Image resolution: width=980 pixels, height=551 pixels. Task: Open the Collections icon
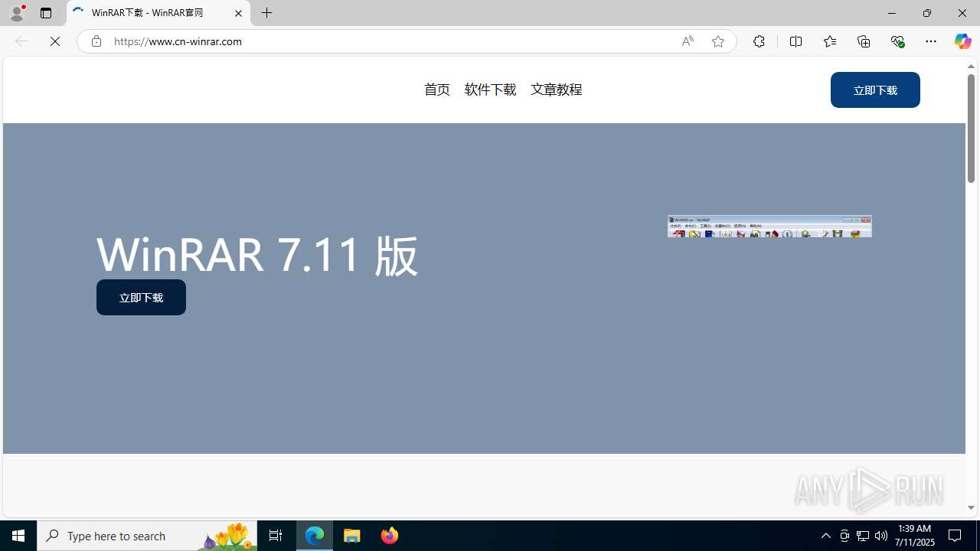click(864, 41)
